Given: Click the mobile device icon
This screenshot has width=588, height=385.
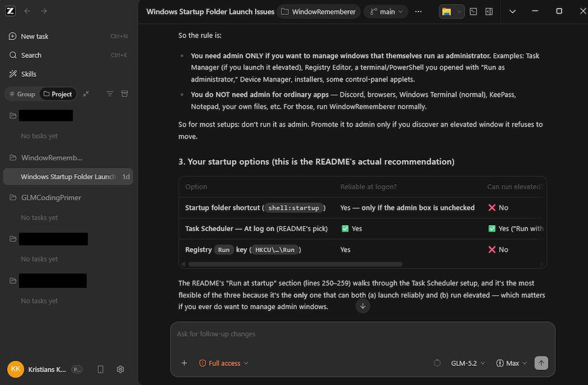Looking at the screenshot, I should pyautogui.click(x=100, y=369).
